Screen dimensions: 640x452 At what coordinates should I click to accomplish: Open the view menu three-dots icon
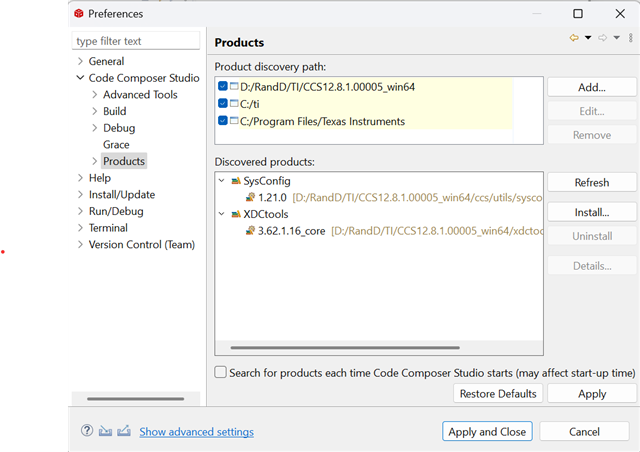631,38
